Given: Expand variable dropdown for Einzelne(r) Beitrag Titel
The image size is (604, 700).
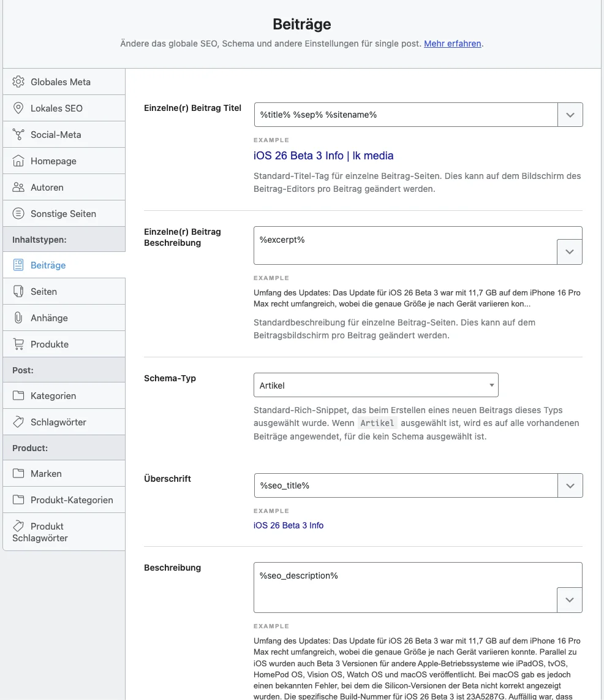Looking at the screenshot, I should (x=570, y=115).
